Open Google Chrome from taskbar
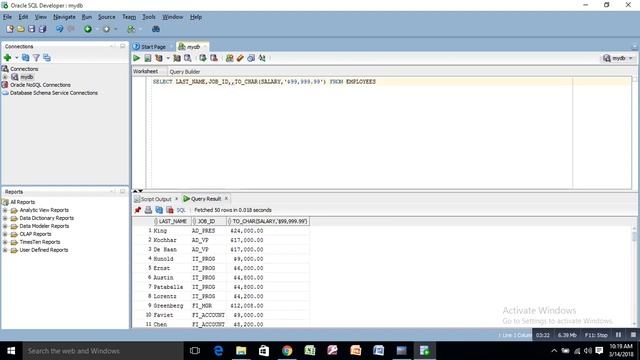 (x=287, y=351)
